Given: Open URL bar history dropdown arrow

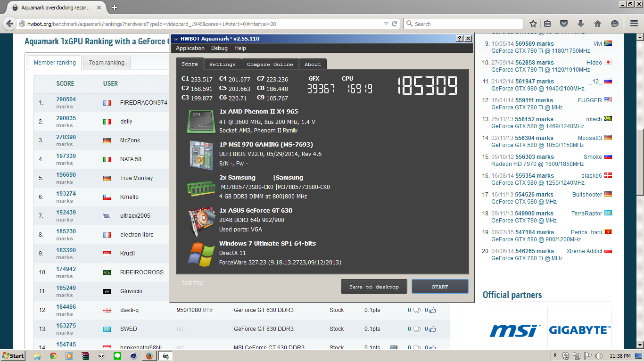Looking at the screenshot, I should pos(386,24).
